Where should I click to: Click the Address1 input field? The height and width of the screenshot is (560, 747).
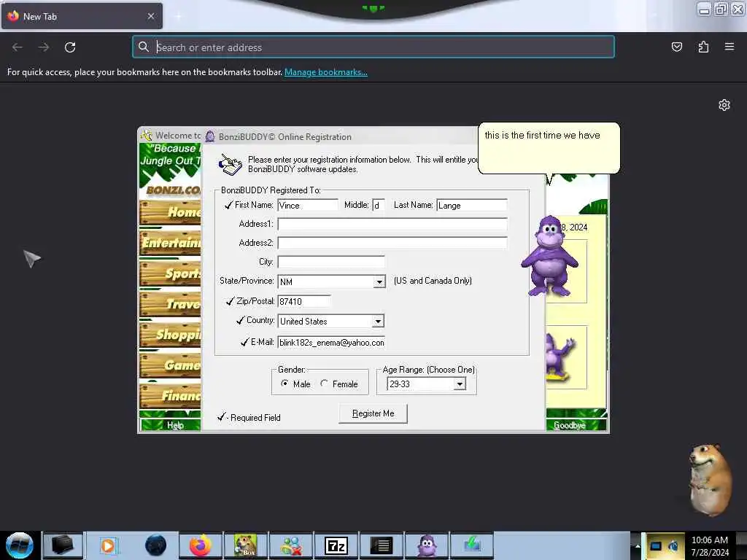click(392, 225)
